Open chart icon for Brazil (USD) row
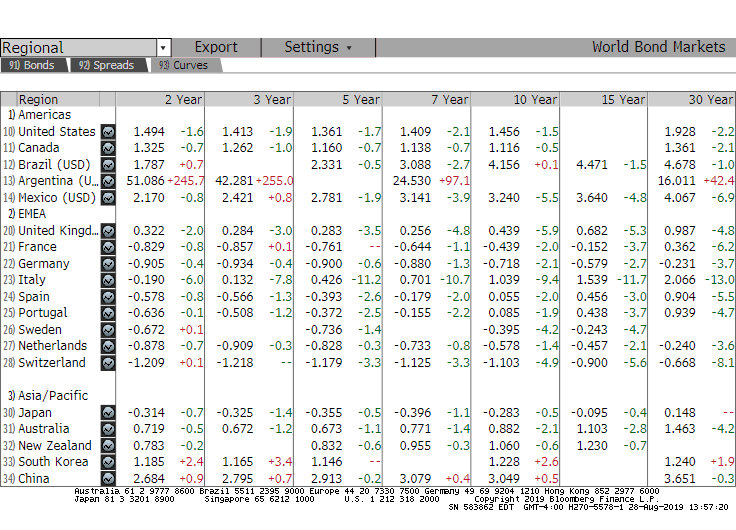Viewport: 736px width, 530px height. pos(108,165)
